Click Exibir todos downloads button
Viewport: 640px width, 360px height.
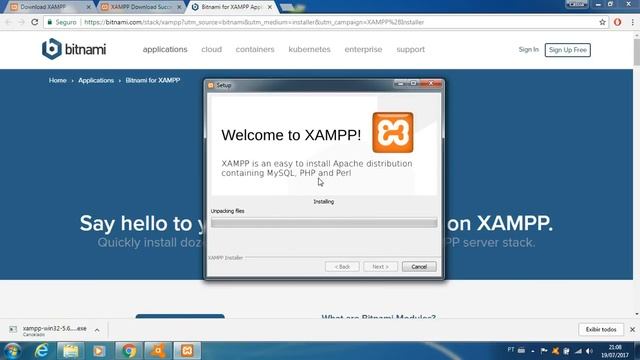601,329
